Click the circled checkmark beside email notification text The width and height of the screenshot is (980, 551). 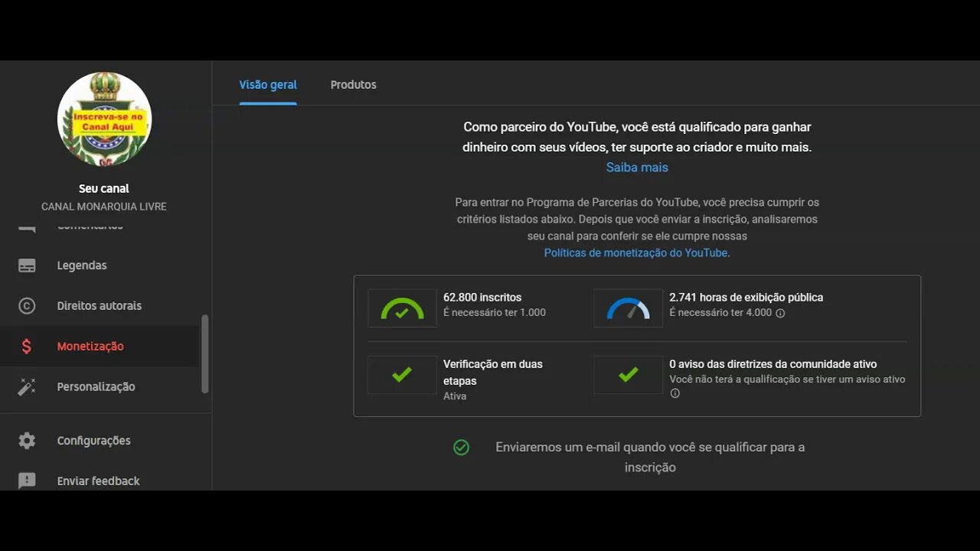(461, 447)
